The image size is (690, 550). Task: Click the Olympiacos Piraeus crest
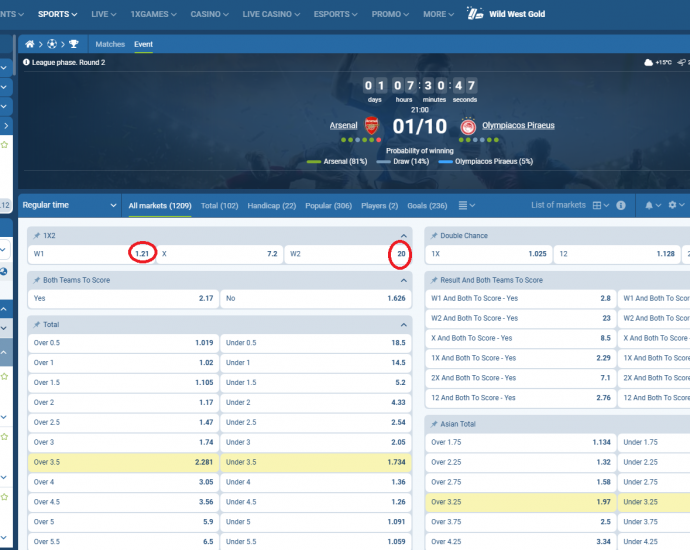click(x=468, y=126)
